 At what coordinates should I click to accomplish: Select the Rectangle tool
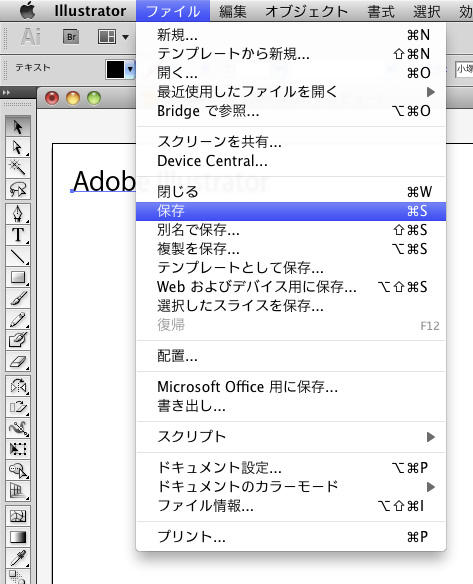click(x=18, y=277)
